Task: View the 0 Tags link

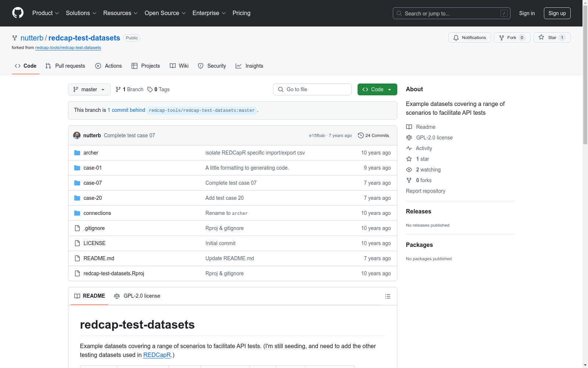Action: click(x=158, y=89)
